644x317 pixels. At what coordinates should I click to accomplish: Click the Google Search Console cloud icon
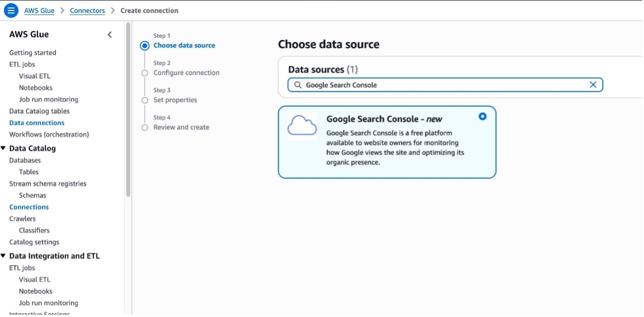pos(302,125)
